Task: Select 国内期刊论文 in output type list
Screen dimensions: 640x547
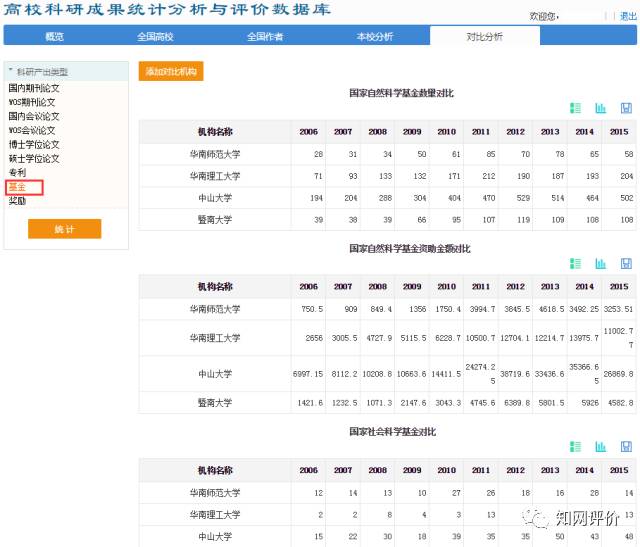Action: pyautogui.click(x=34, y=88)
